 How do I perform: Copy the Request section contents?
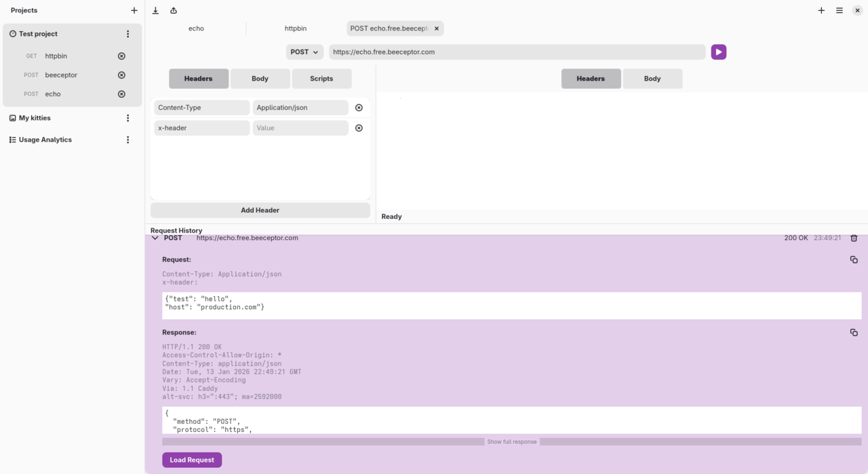tap(854, 260)
